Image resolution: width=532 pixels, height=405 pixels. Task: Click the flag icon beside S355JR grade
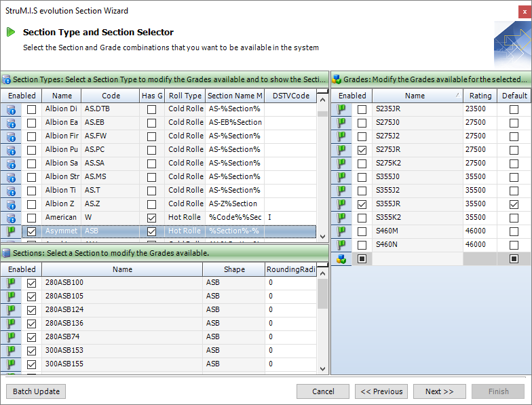click(341, 204)
